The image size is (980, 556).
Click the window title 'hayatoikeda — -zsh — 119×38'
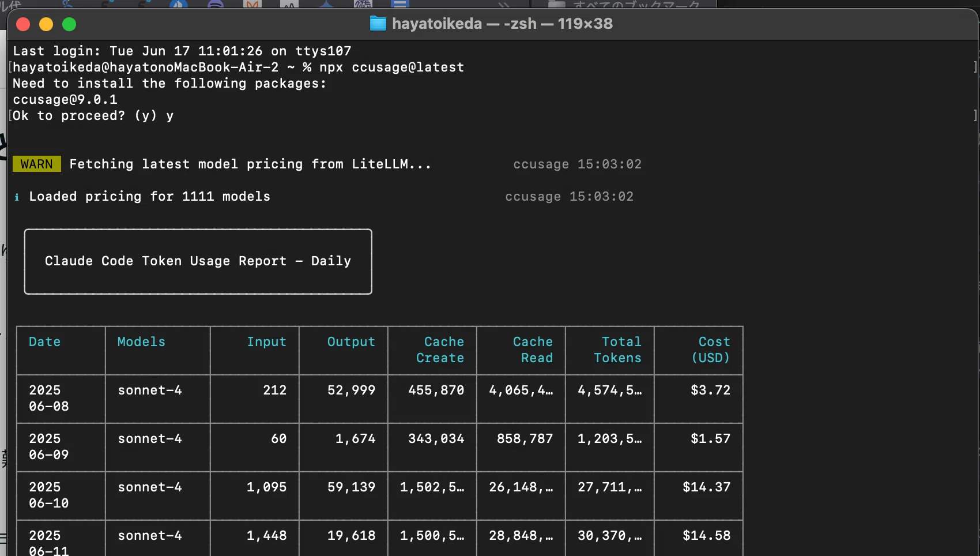click(x=502, y=24)
